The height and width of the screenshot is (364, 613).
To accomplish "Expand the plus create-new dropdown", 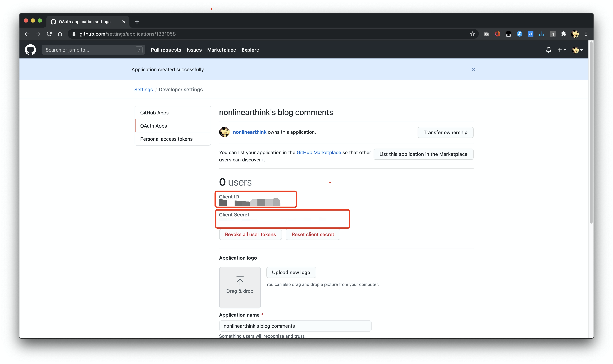I will [x=562, y=50].
